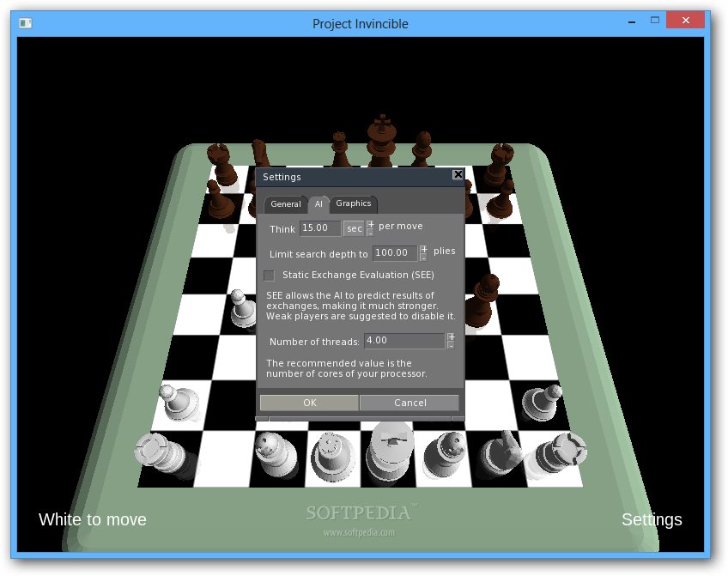Click the search depth field showing 100.00

[394, 253]
